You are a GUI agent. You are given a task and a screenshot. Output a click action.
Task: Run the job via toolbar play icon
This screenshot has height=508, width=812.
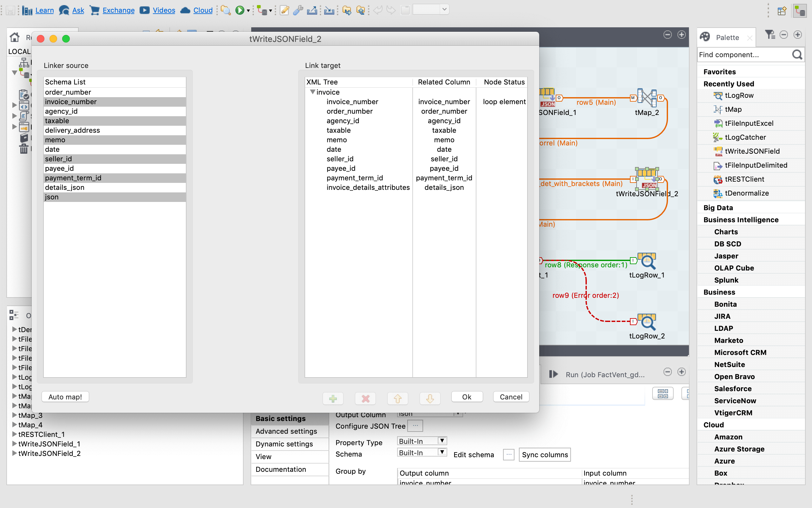(239, 10)
